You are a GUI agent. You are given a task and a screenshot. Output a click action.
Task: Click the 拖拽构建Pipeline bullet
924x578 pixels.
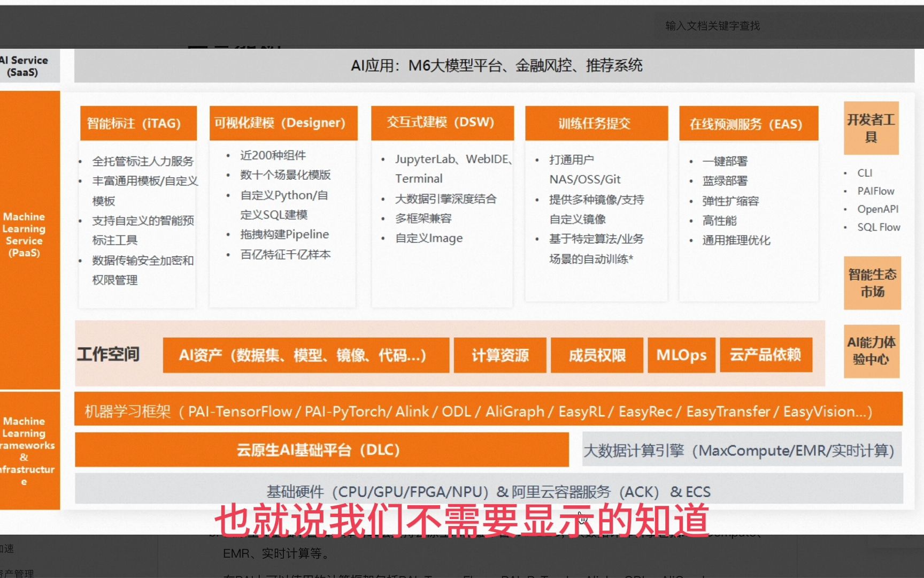pos(284,234)
